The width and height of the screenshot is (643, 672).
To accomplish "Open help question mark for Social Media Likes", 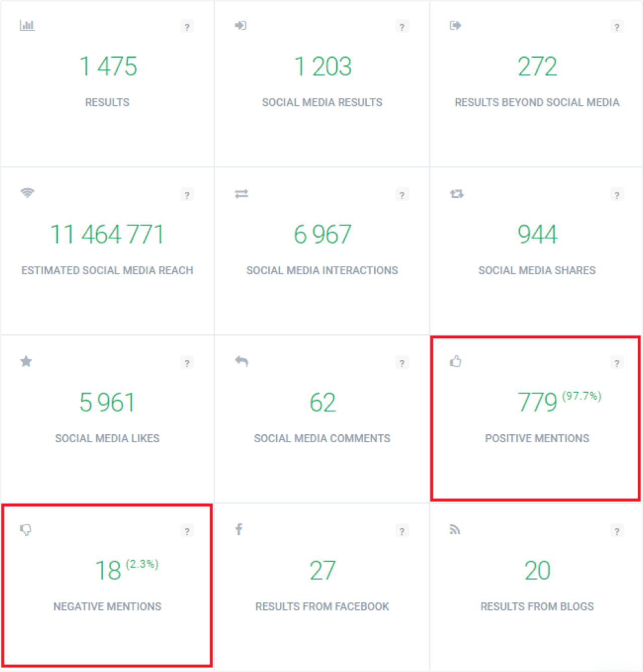I will point(187,362).
